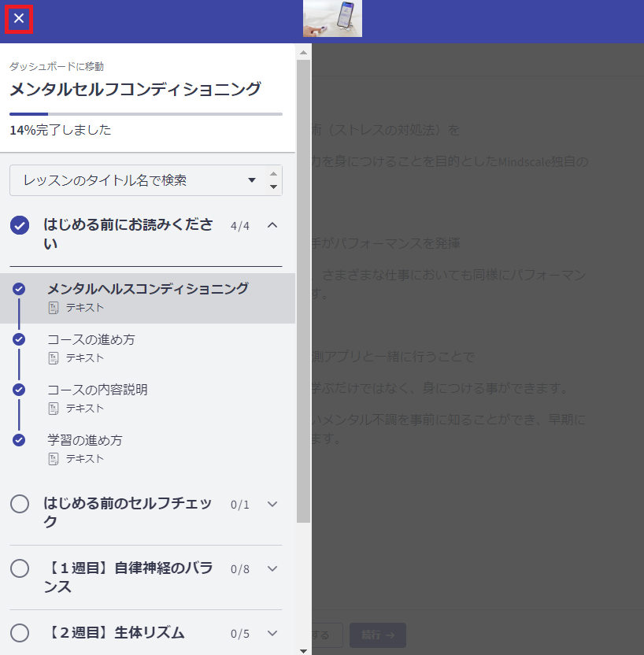Collapse the はじめる前にお読みください section chevron
Viewport: 644px width, 655px height.
272,226
